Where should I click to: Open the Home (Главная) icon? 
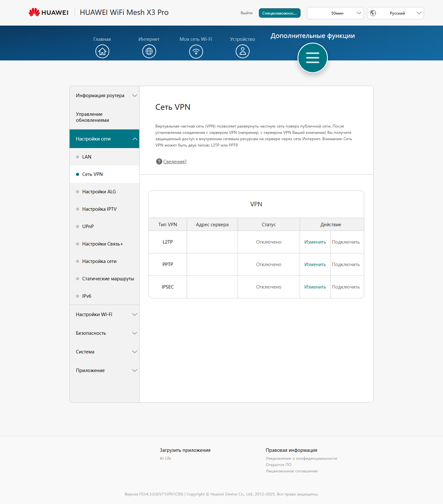pyautogui.click(x=102, y=51)
